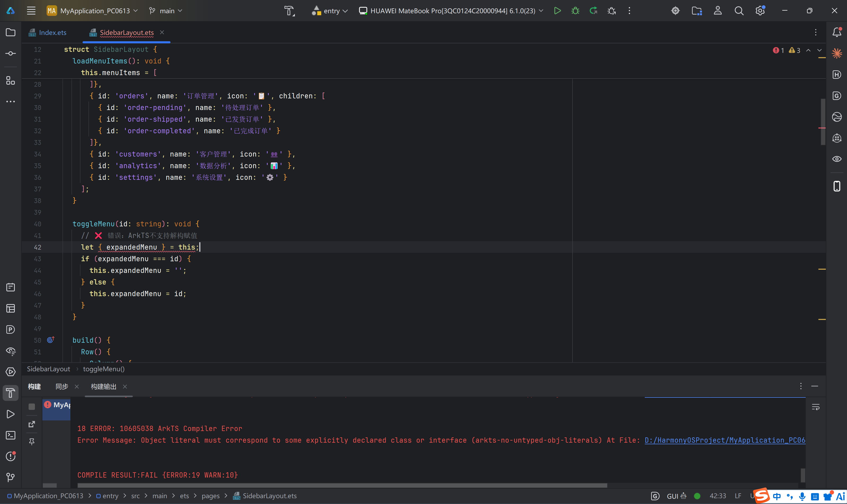Open editor tab options menu
847x504 pixels.
point(816,32)
